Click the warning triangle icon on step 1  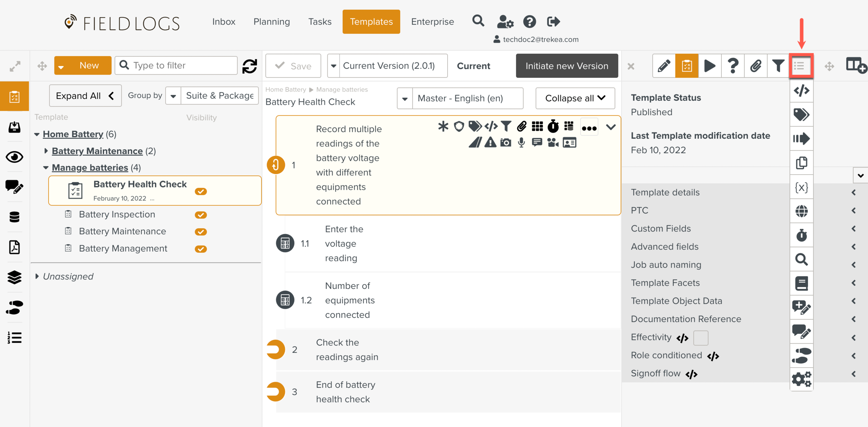point(490,142)
